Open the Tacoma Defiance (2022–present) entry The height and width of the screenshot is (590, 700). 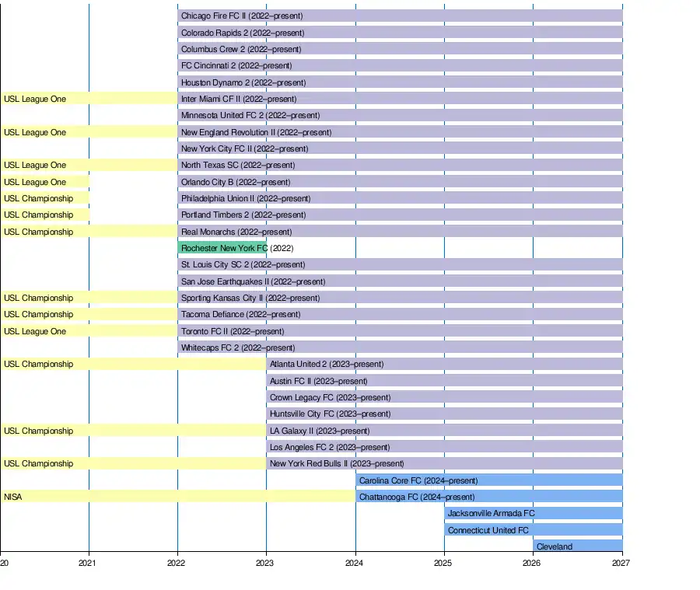(x=399, y=314)
